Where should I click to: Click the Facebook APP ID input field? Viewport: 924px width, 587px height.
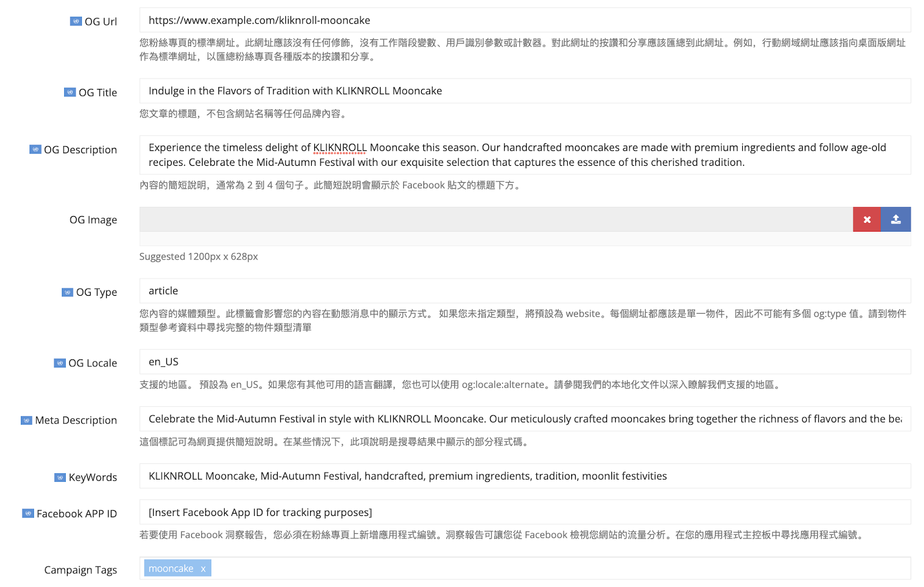(525, 512)
